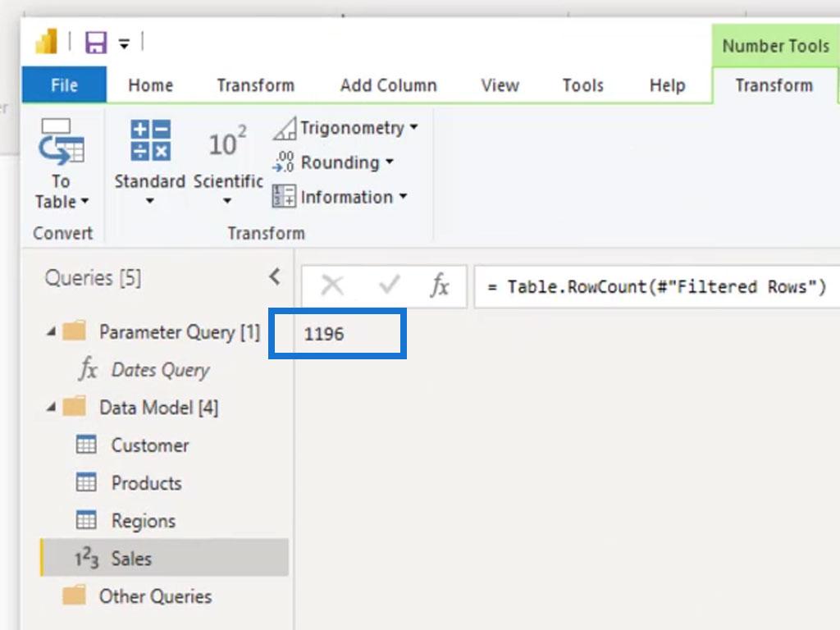Image resolution: width=840 pixels, height=630 pixels.
Task: Click the Save icon in title bar
Action: (x=96, y=43)
